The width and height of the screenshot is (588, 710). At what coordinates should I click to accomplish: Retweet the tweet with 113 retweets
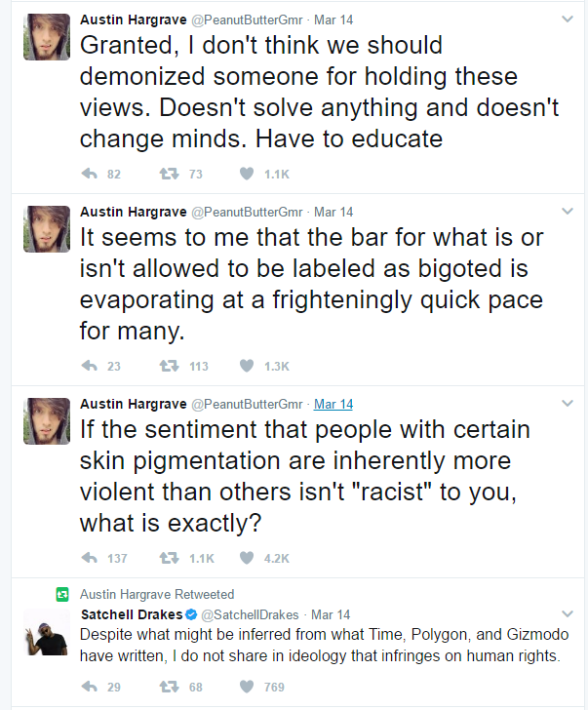tap(169, 366)
